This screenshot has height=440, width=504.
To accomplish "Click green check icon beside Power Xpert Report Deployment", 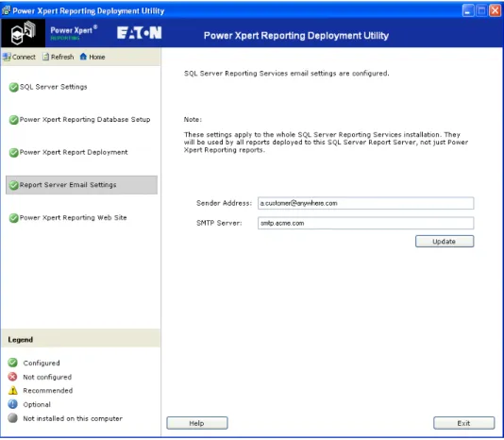I will point(14,153).
